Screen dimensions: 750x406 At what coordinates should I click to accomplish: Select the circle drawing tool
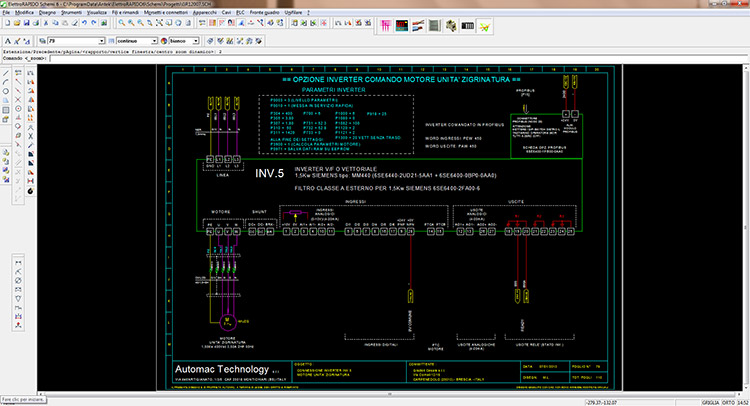point(6,91)
